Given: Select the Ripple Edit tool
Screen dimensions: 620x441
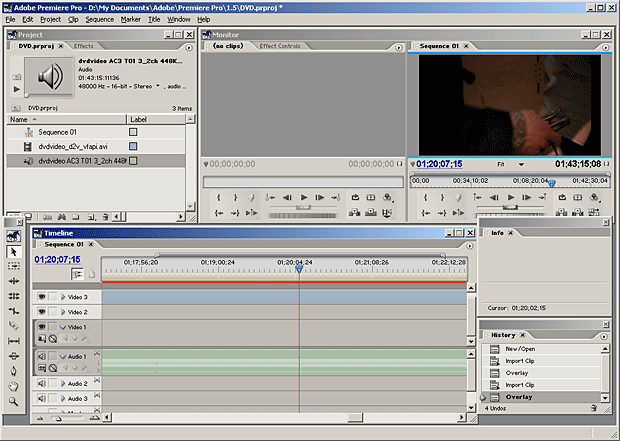Looking at the screenshot, I should 13,281.
